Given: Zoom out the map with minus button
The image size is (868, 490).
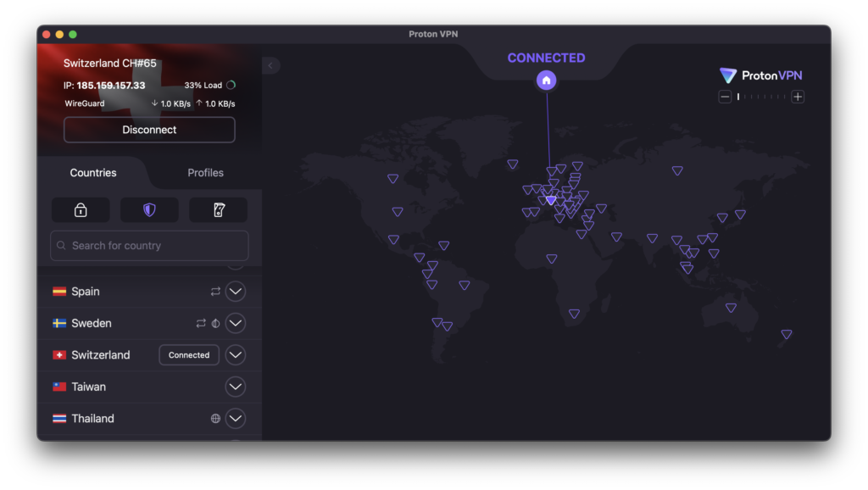Looking at the screenshot, I should click(x=726, y=97).
